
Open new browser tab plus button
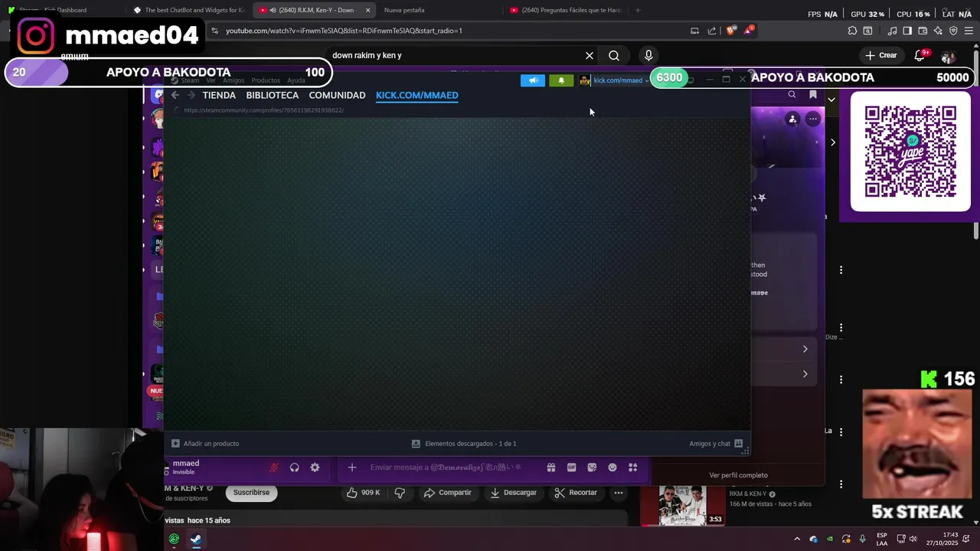(x=638, y=10)
